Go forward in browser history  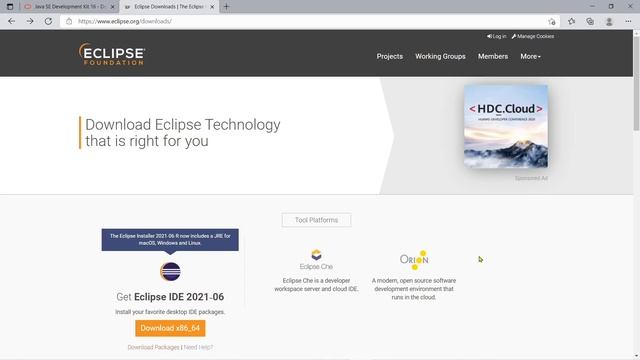30,21
